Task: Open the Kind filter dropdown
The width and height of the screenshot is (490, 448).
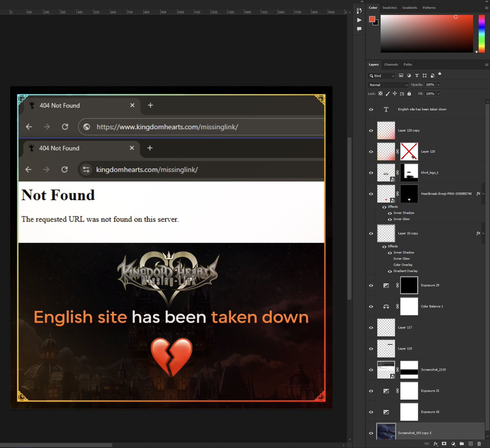Action: (382, 76)
